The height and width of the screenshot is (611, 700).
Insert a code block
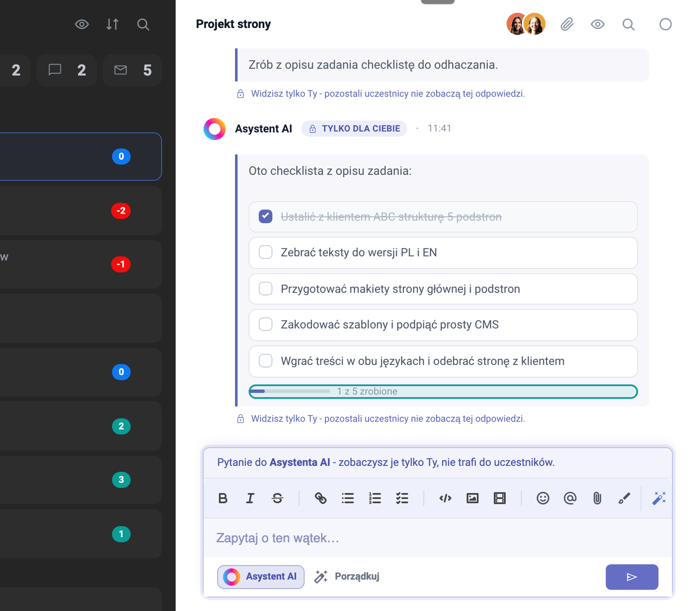[445, 498]
